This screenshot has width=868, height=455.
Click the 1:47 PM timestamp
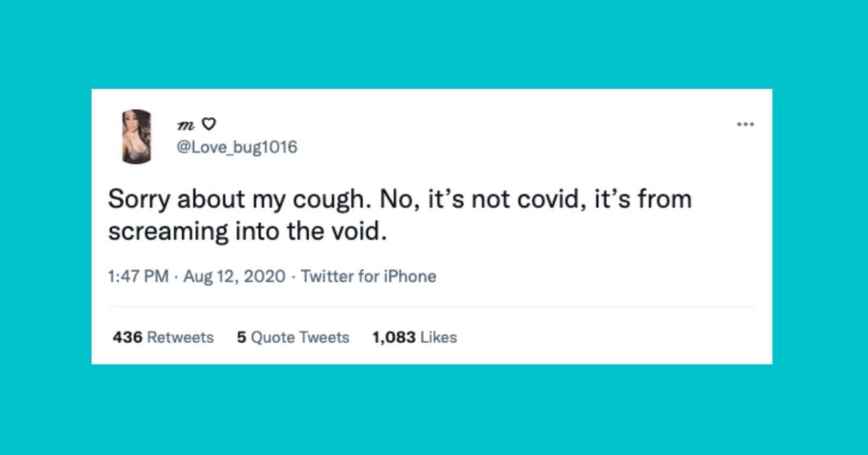click(x=137, y=276)
